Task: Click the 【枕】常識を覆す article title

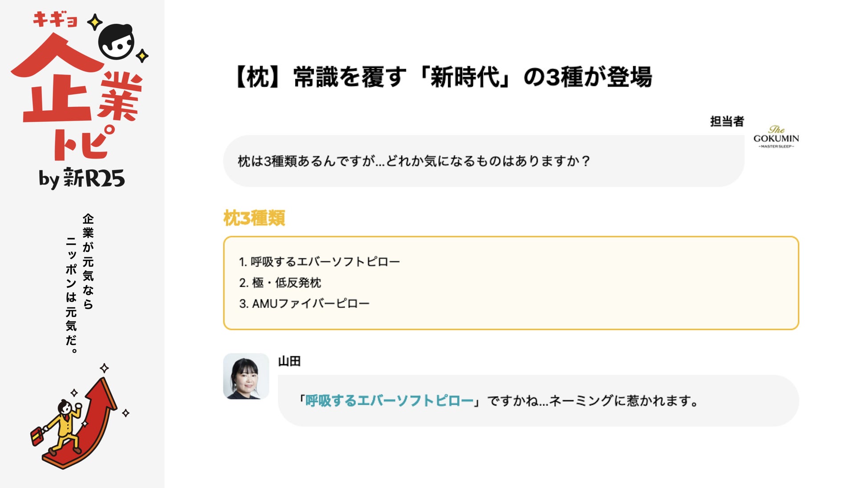Action: [443, 77]
